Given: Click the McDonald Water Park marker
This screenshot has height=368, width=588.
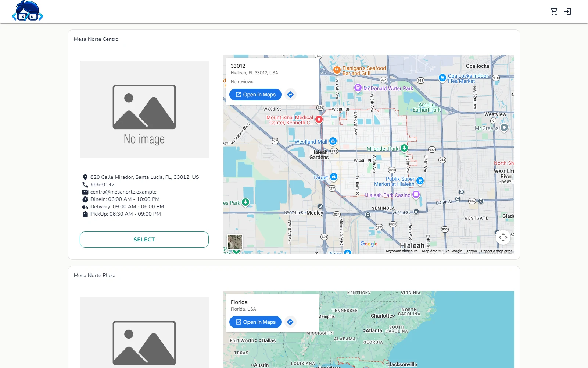Looking at the screenshot, I should (358, 88).
